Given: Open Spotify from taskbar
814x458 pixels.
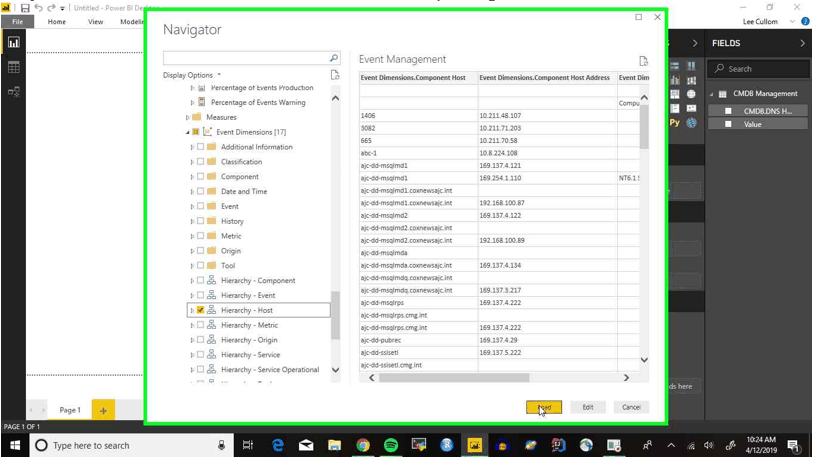Looking at the screenshot, I should coord(390,445).
